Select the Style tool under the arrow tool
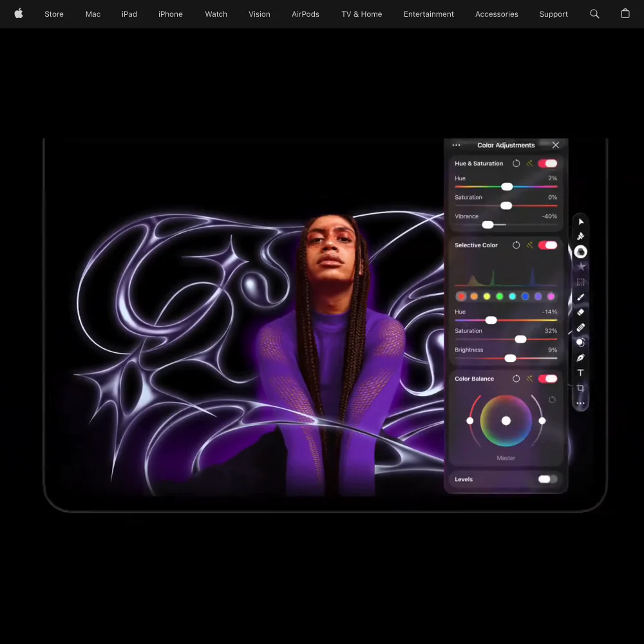This screenshot has height=644, width=644. click(581, 236)
